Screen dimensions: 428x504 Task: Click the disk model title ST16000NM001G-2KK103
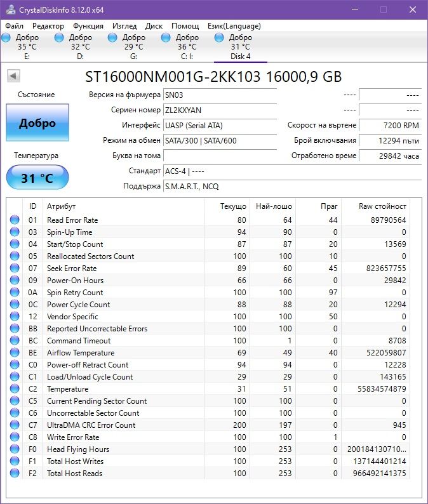tap(173, 77)
